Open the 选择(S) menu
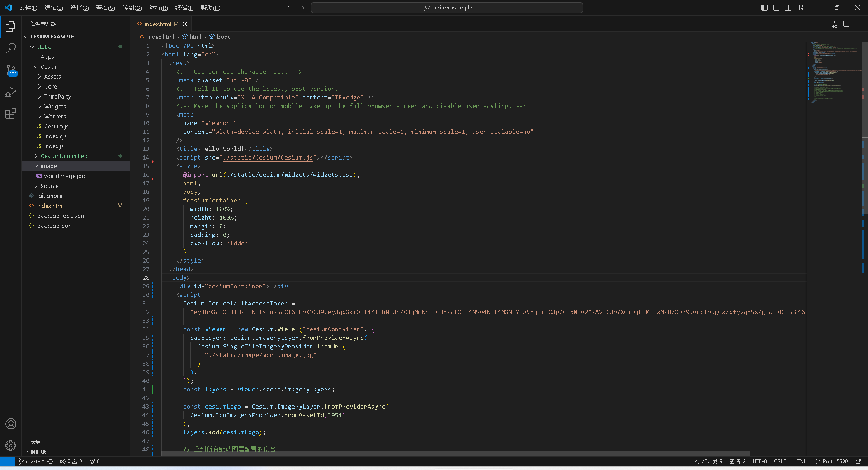The image size is (868, 470). (x=80, y=8)
